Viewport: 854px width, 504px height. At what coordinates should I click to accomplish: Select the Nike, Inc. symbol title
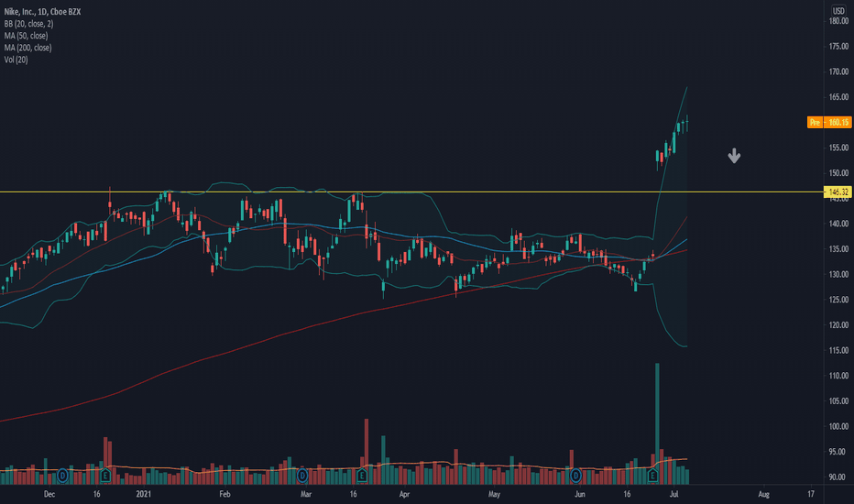42,11
